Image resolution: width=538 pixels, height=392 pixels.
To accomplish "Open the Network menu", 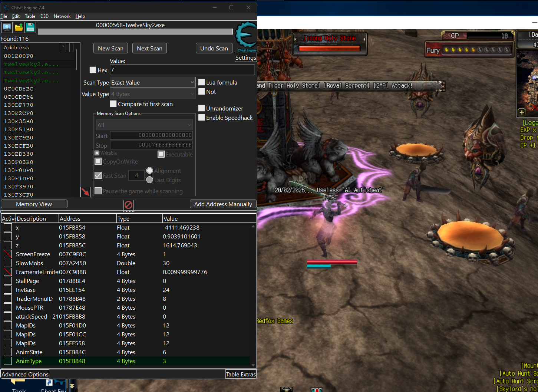I will [62, 16].
